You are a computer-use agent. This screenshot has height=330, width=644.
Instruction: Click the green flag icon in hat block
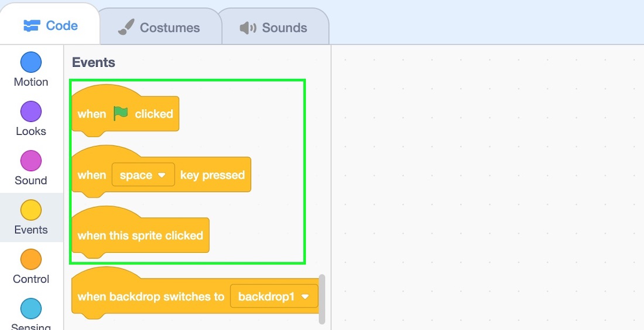[x=121, y=113]
